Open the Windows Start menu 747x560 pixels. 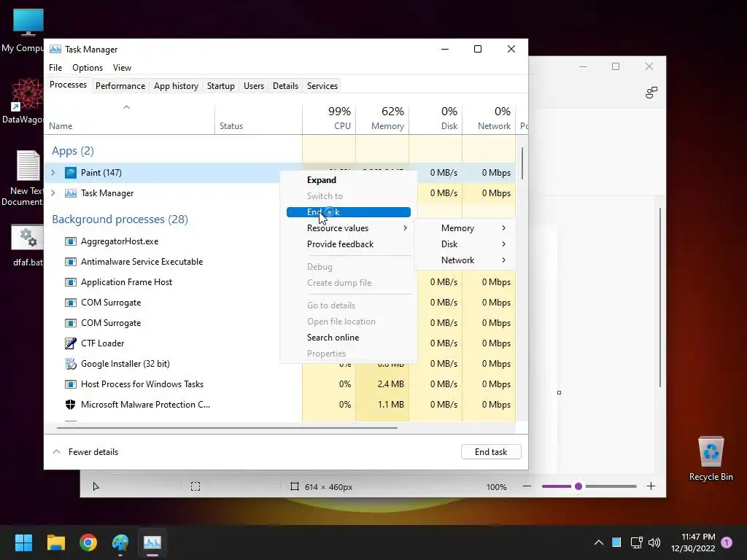click(23, 542)
